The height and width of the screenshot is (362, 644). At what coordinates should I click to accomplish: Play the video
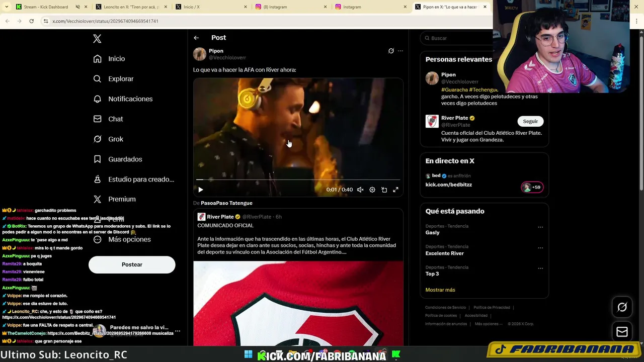click(x=200, y=190)
